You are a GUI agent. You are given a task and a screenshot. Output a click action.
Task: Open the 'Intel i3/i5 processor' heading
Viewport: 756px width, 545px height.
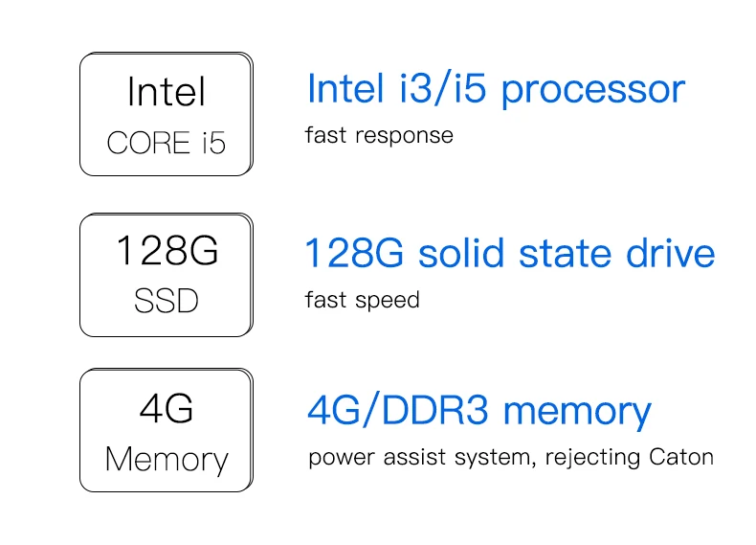pyautogui.click(x=496, y=89)
